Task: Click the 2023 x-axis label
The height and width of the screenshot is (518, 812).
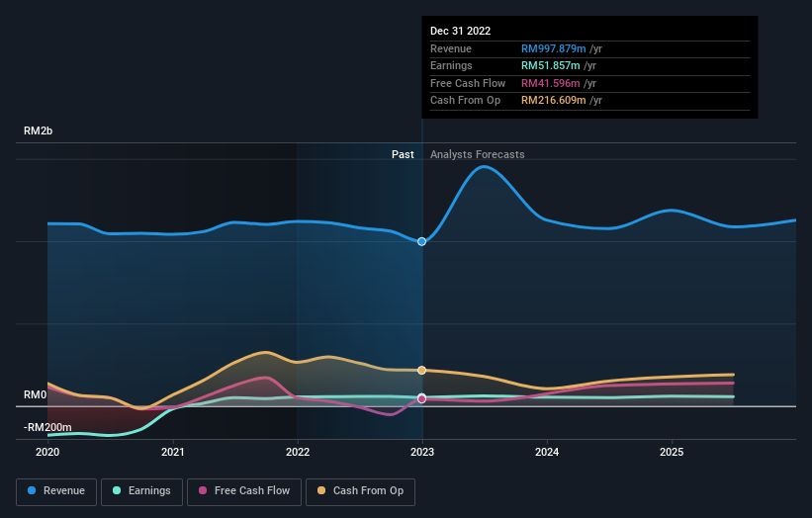Action: [x=422, y=452]
